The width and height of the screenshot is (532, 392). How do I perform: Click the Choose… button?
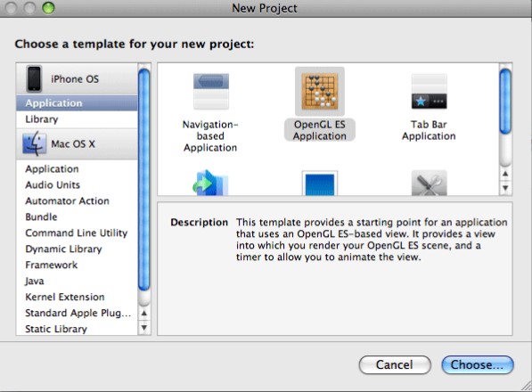point(478,365)
